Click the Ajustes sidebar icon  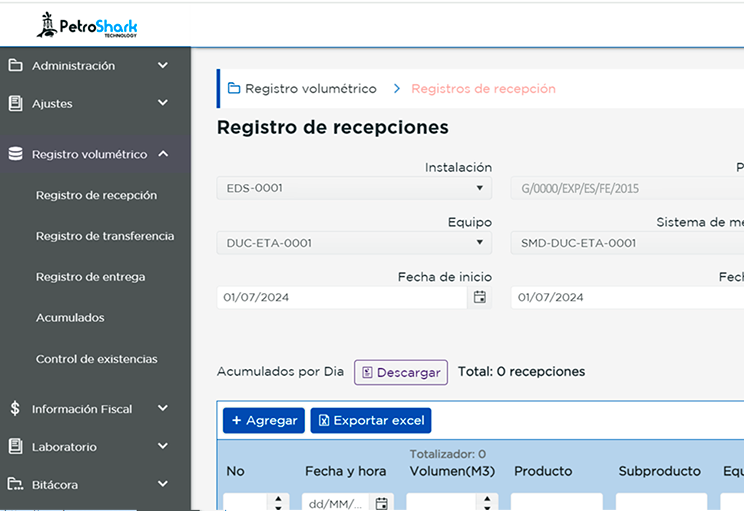tap(15, 104)
